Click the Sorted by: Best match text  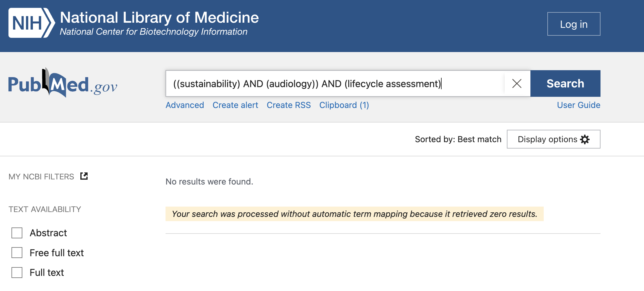pos(458,139)
